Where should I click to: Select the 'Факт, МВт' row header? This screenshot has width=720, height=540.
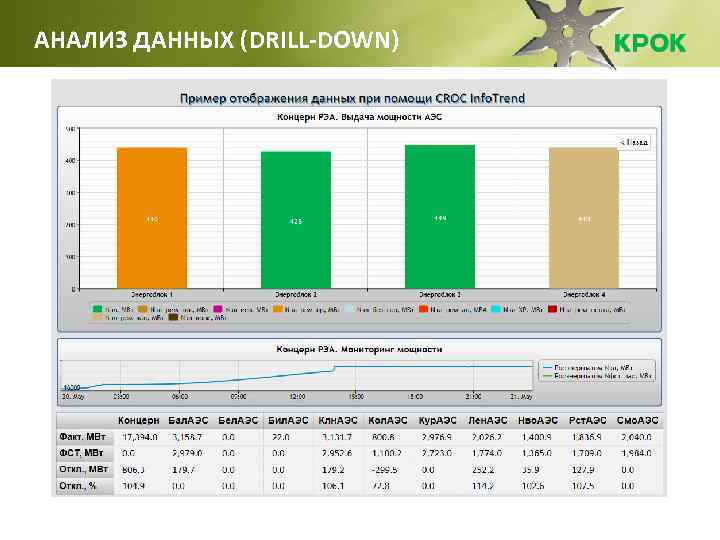pos(82,437)
